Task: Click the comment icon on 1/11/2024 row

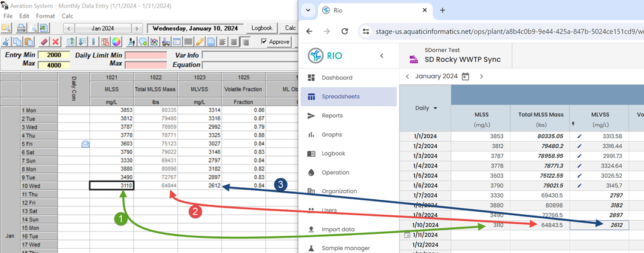Action: 407,236
